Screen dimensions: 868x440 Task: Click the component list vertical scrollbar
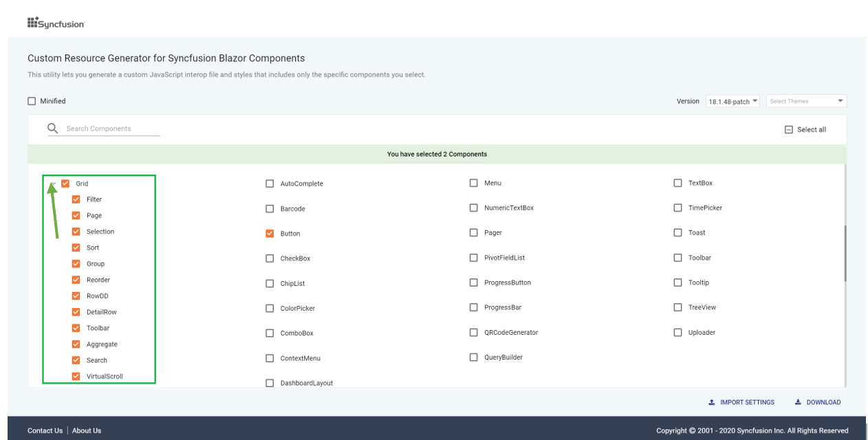pyautogui.click(x=845, y=253)
